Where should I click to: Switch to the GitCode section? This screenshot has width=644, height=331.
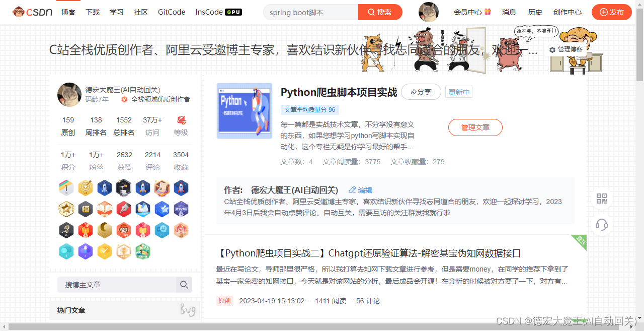click(171, 12)
